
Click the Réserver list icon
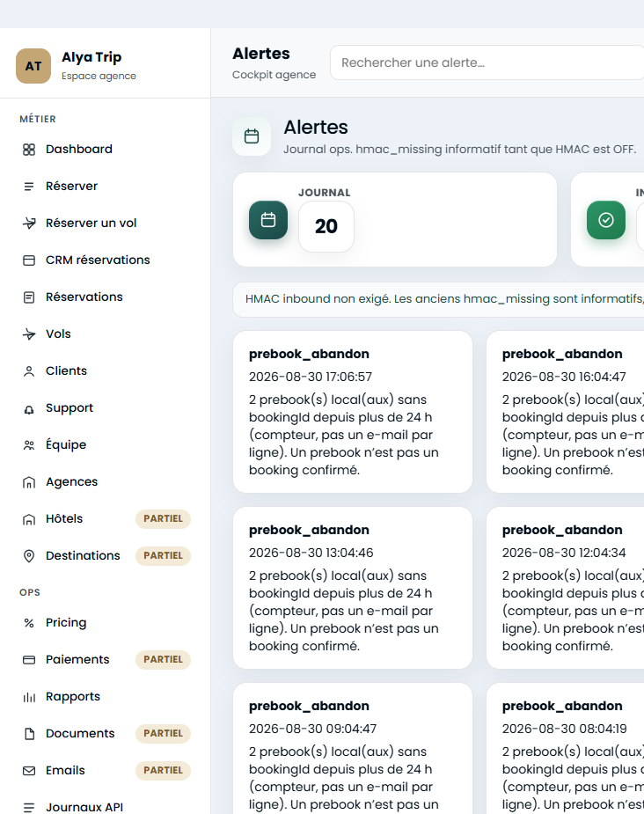tap(29, 187)
